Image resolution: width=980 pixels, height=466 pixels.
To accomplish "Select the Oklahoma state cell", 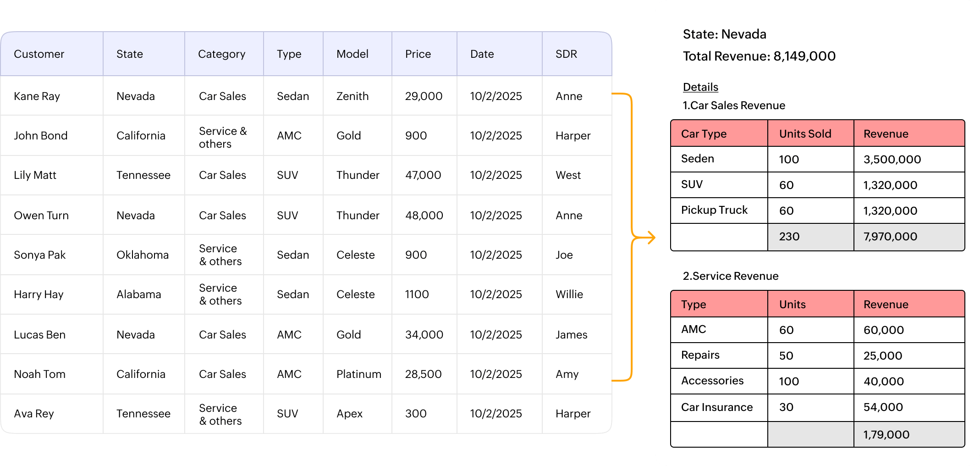I will (x=142, y=255).
